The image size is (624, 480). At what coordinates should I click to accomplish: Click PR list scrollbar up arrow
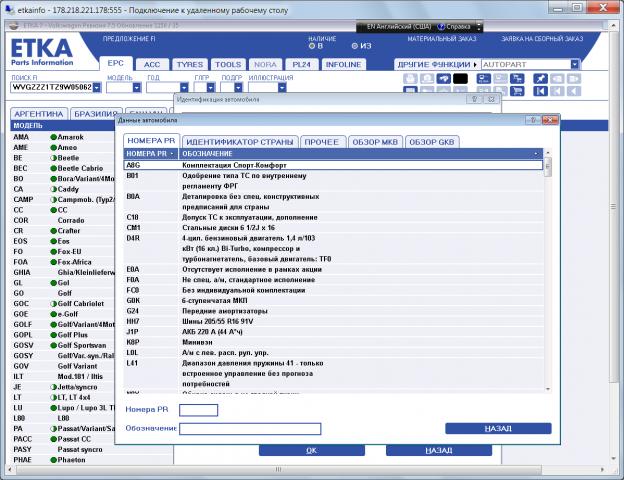tap(548, 153)
